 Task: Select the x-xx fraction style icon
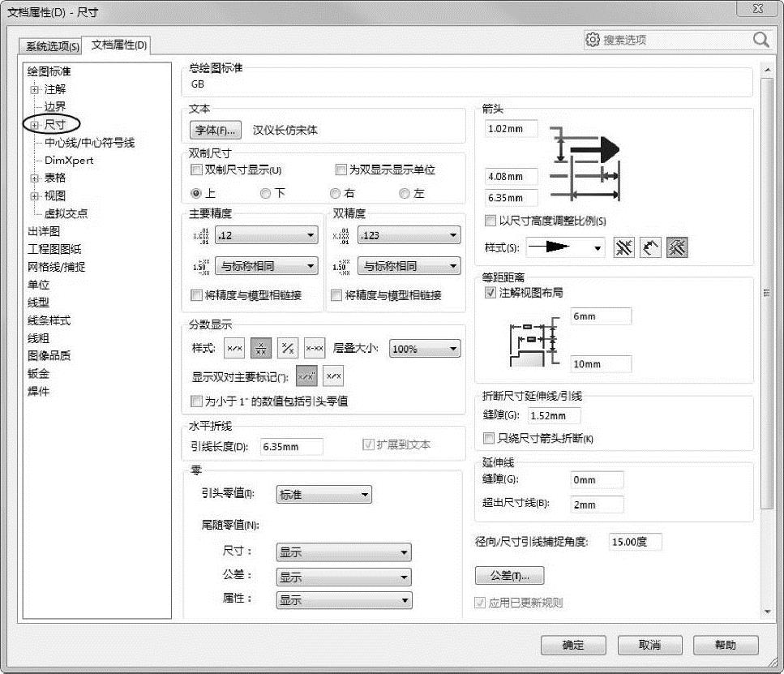pyautogui.click(x=315, y=349)
